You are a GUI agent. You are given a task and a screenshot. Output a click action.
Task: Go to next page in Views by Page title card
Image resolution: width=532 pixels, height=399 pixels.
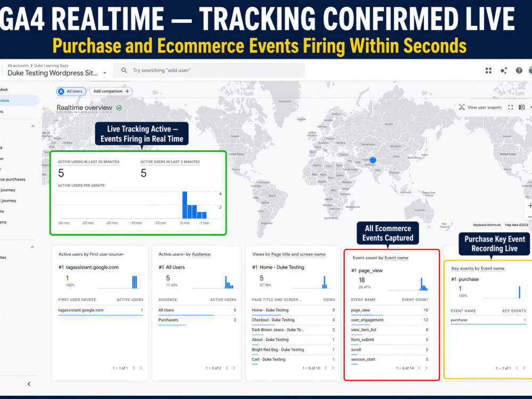click(x=333, y=368)
